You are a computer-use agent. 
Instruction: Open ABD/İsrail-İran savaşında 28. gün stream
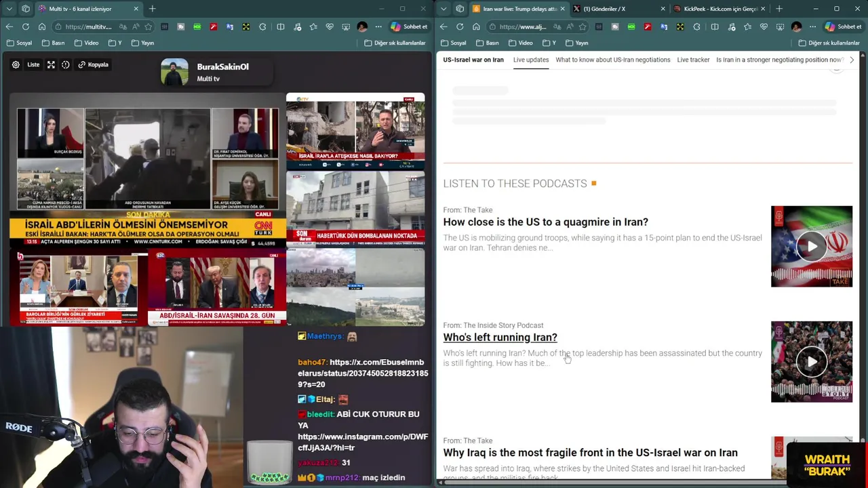point(217,288)
